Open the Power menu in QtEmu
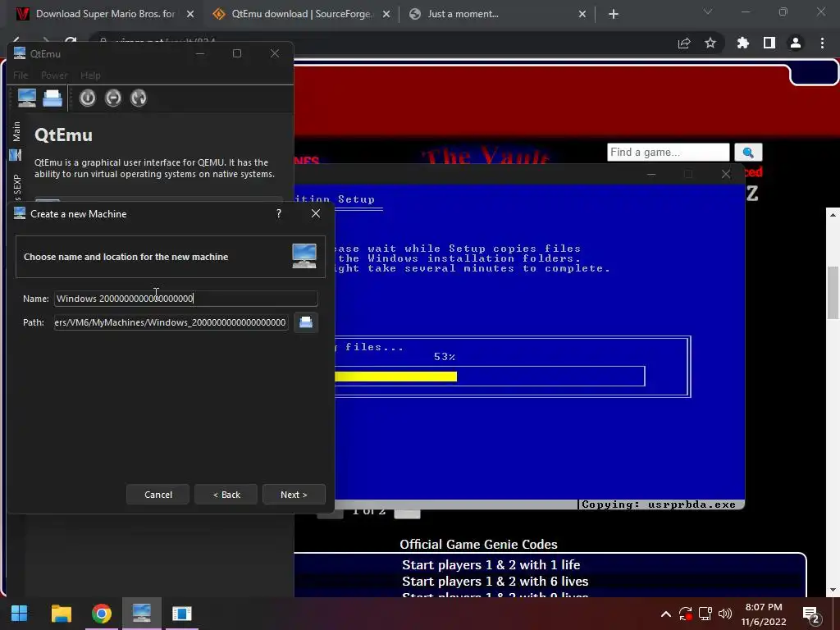840x630 pixels. click(54, 75)
